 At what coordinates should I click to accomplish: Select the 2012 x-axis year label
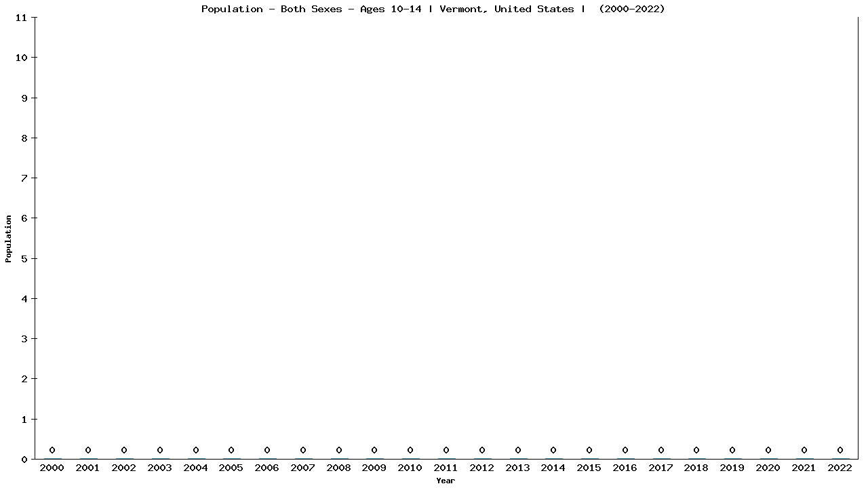pyautogui.click(x=482, y=468)
